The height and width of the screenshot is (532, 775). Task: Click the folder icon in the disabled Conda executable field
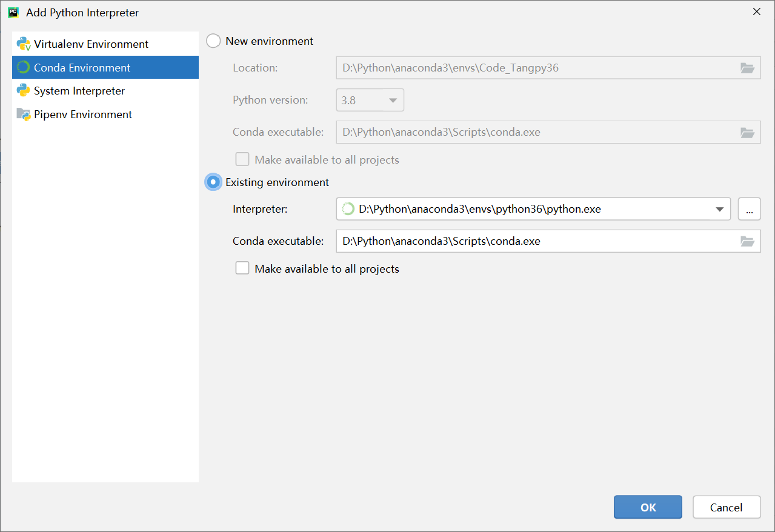[x=747, y=132]
